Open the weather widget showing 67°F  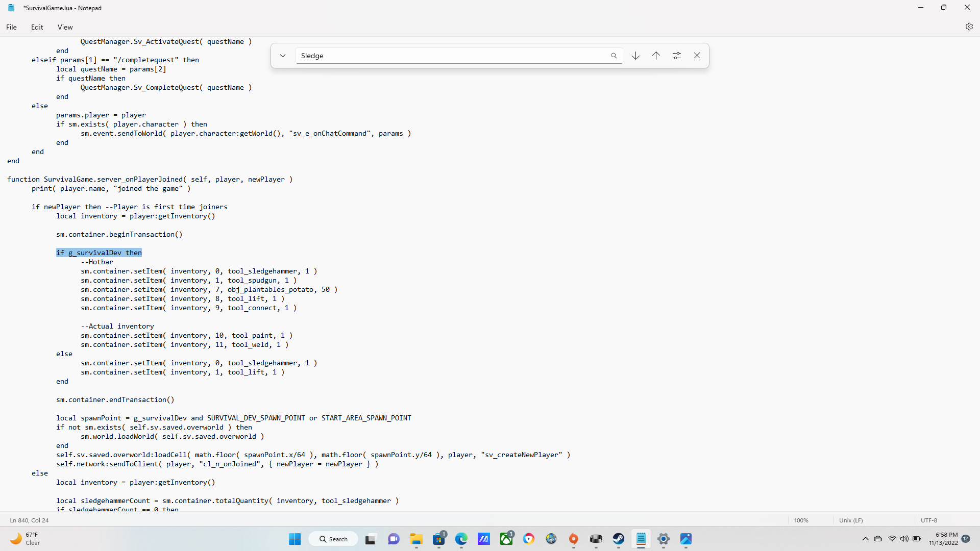26,539
